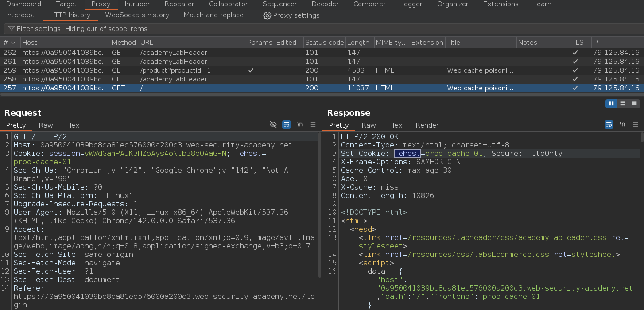Toggle hidden-items eye icon in Request panel

tap(273, 125)
